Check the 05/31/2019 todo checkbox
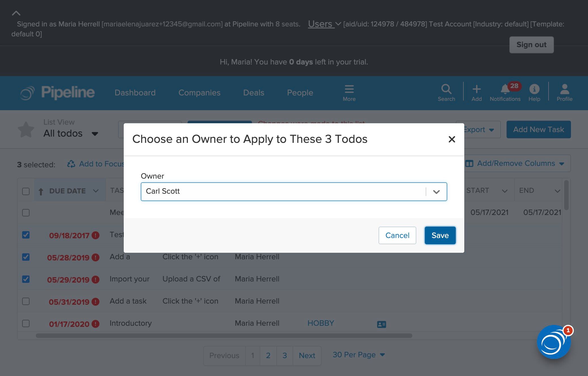 pos(26,301)
